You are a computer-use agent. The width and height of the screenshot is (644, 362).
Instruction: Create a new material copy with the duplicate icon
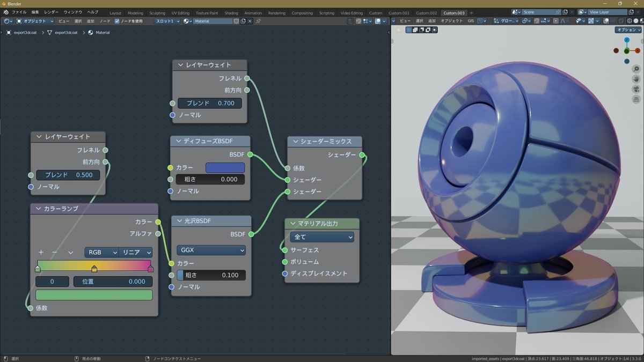pyautogui.click(x=243, y=21)
